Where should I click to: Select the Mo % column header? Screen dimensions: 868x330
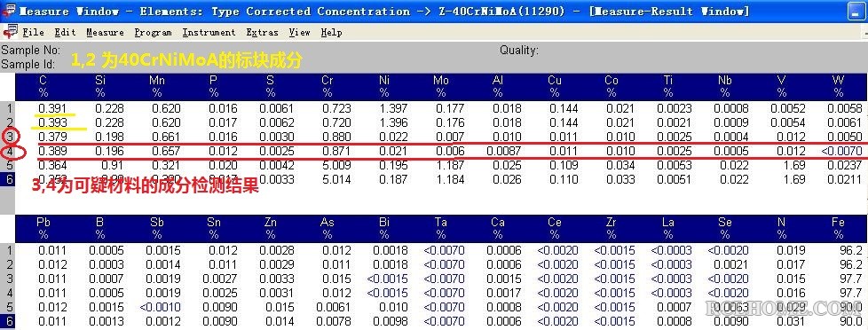pos(440,86)
